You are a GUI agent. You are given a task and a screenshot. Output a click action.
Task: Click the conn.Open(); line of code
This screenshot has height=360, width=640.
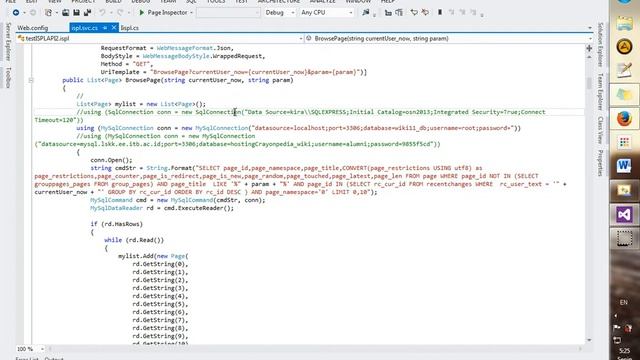111,160
